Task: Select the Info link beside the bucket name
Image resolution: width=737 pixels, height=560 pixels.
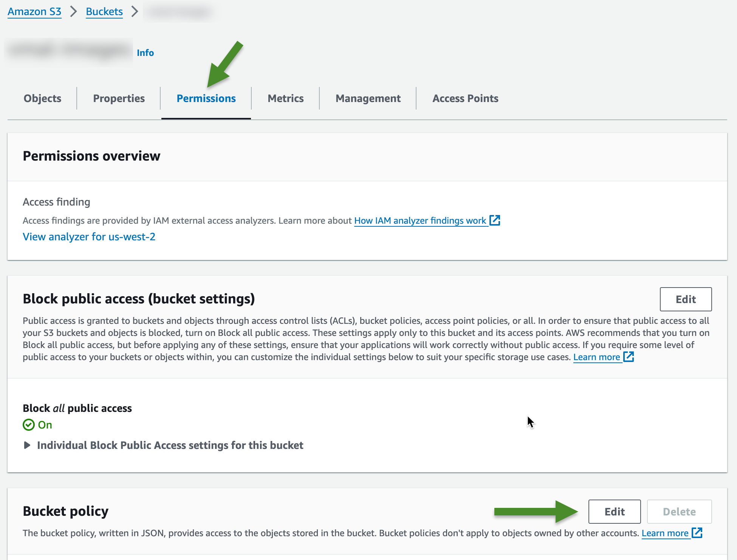Action: pyautogui.click(x=145, y=53)
